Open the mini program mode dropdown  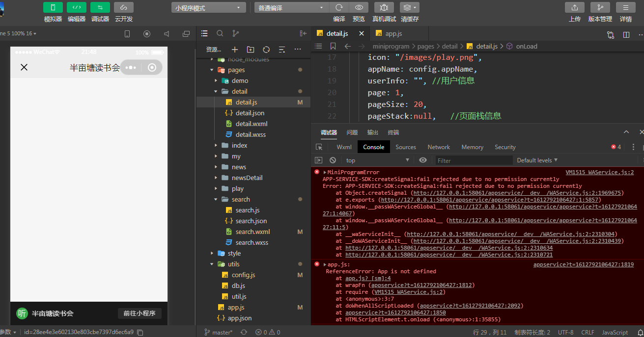coord(209,8)
